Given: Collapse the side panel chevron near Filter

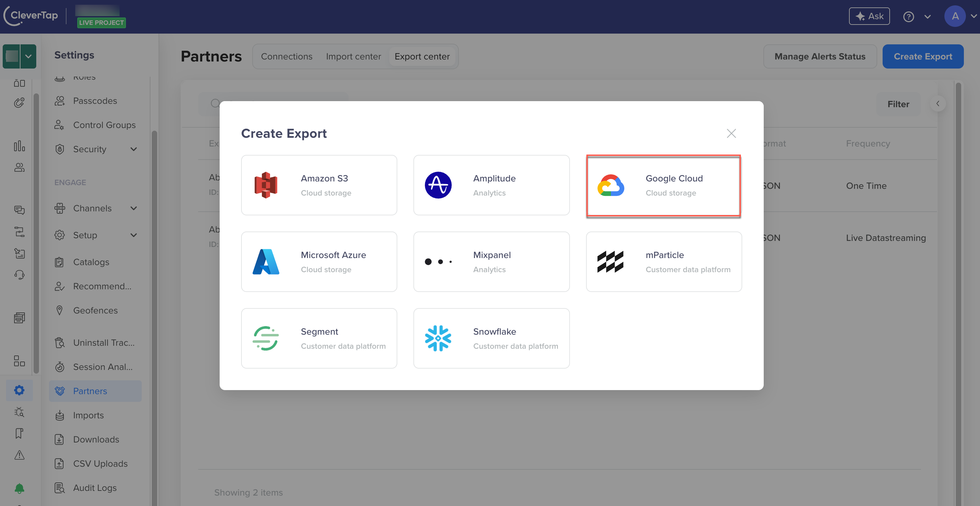Looking at the screenshot, I should pos(937,103).
